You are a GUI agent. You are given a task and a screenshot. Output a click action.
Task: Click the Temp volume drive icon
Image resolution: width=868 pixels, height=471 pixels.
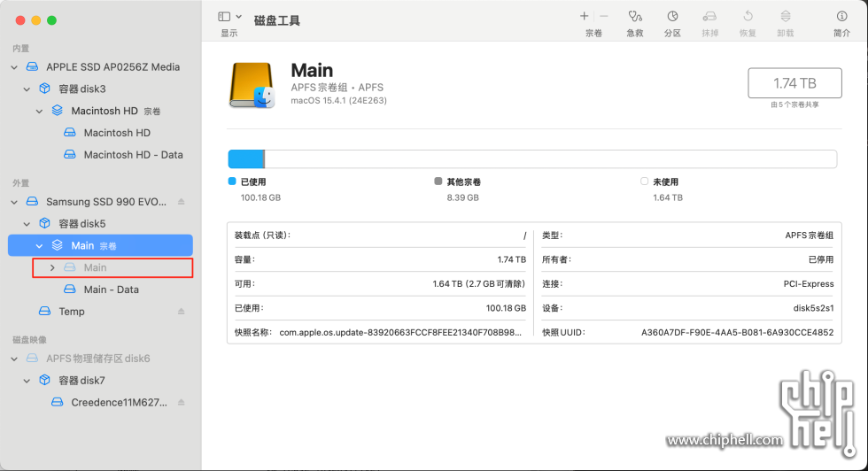[45, 311]
